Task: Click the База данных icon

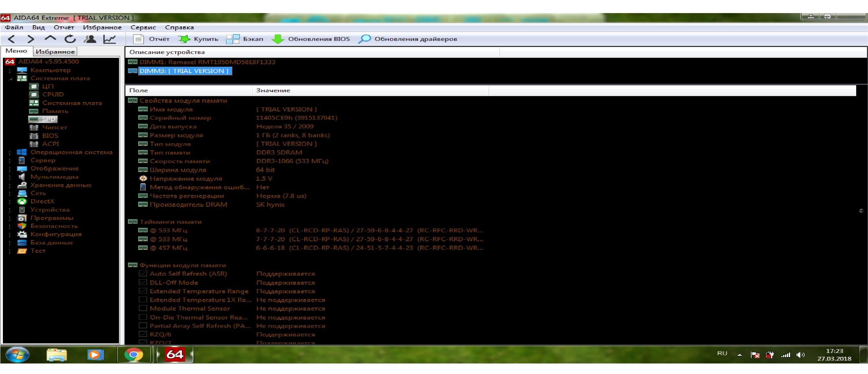Action: point(22,243)
